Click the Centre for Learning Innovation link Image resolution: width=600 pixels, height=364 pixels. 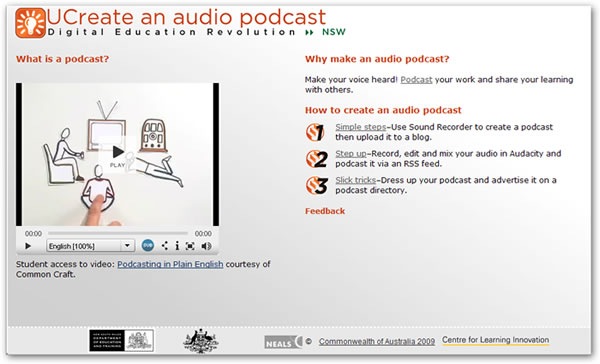click(496, 340)
